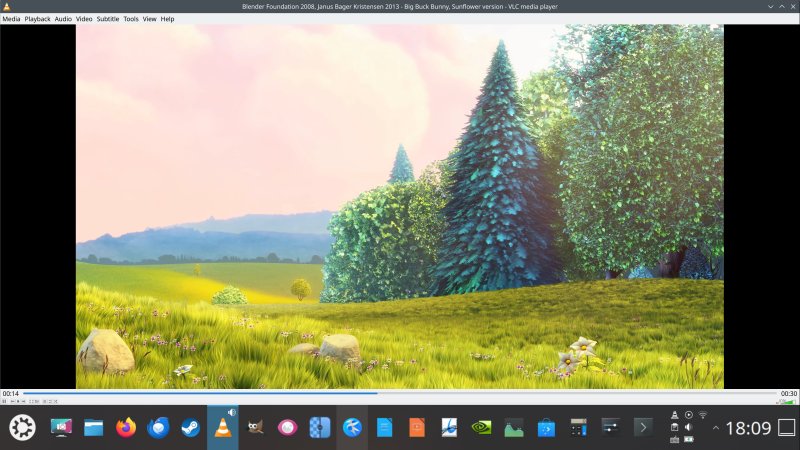This screenshot has height=450, width=800.
Task: Open the Media menu
Action: [x=11, y=19]
